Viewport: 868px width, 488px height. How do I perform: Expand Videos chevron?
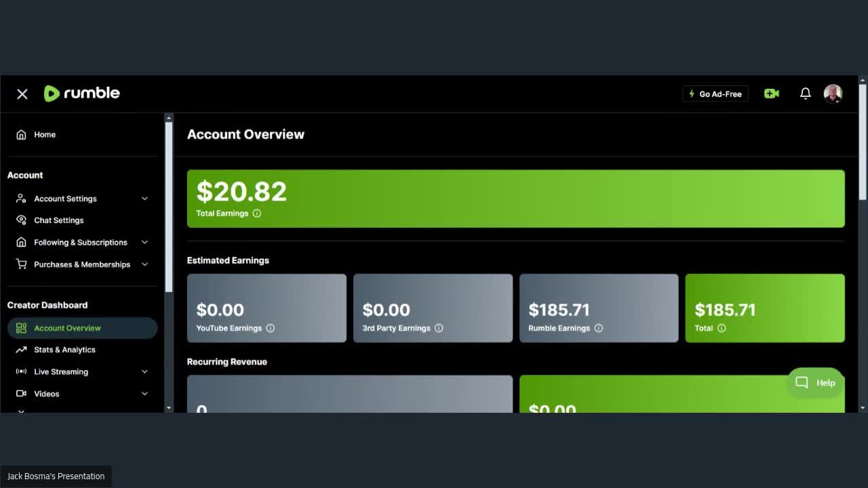coord(144,394)
